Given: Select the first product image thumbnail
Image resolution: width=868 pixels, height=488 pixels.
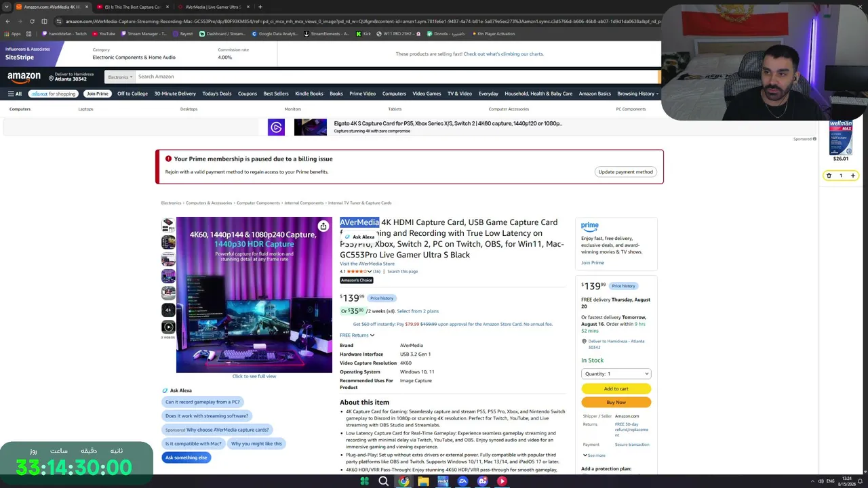Looking at the screenshot, I should [168, 225].
